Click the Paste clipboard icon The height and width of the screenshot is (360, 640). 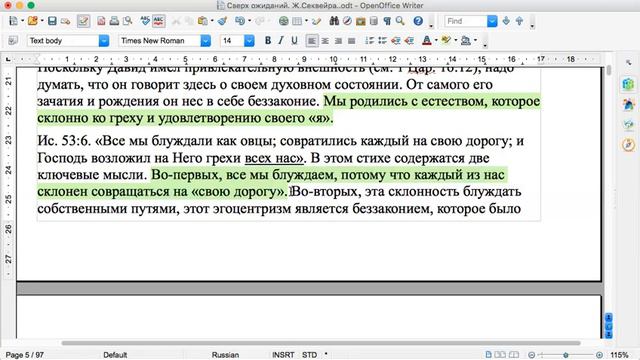click(202, 21)
